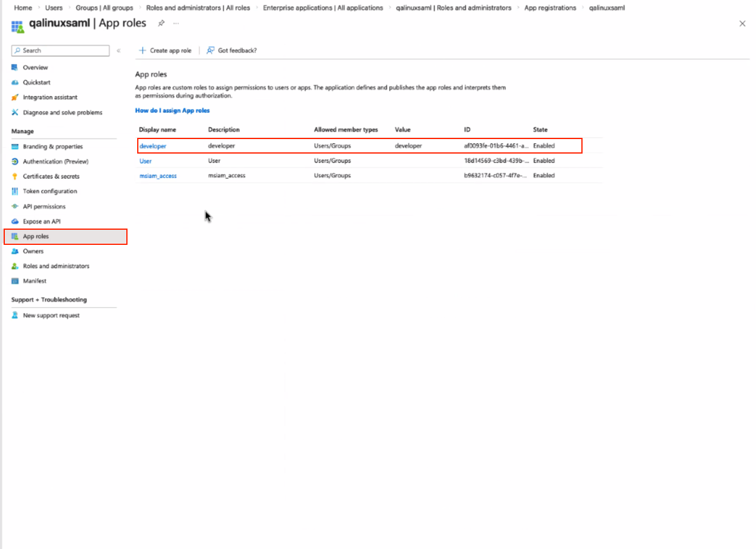Image resolution: width=756 pixels, height=549 pixels.
Task: Close the App roles blade
Action: (742, 24)
